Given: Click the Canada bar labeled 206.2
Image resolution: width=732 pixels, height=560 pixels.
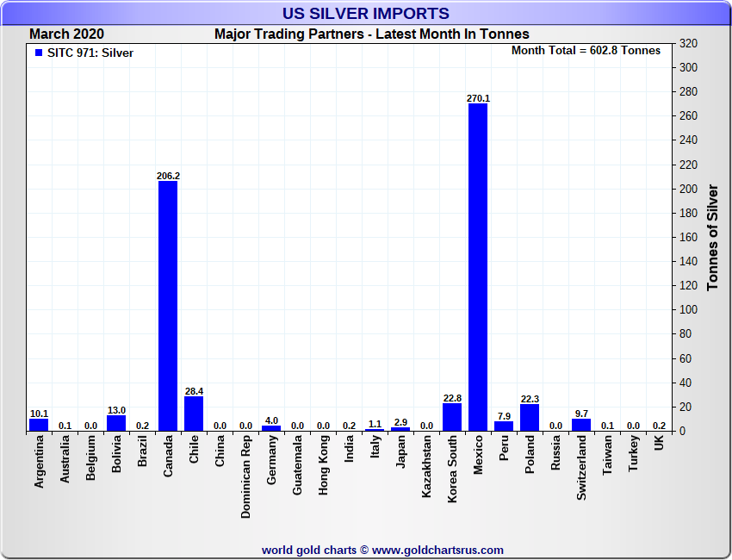Looking at the screenshot, I should coord(168,306).
